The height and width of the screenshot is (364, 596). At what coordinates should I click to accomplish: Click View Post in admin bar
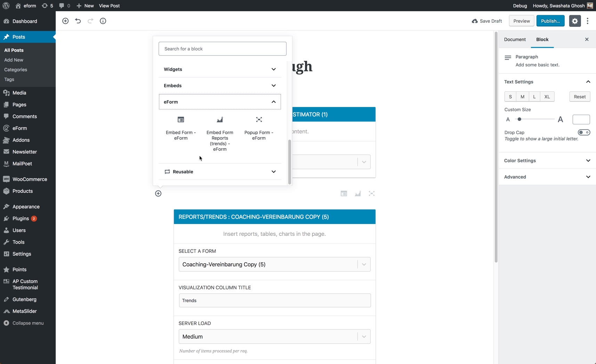(109, 6)
